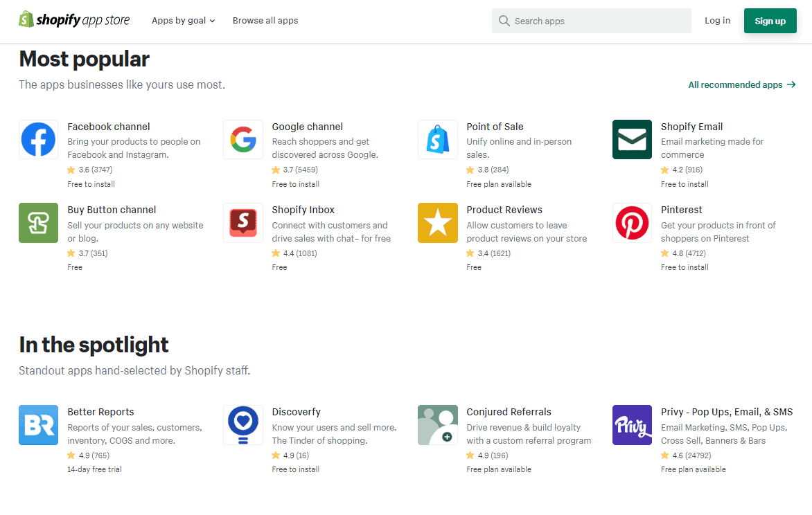Image resolution: width=812 pixels, height=515 pixels.
Task: Click the Shopify Email 4.2 (916) rating
Action: tap(682, 170)
